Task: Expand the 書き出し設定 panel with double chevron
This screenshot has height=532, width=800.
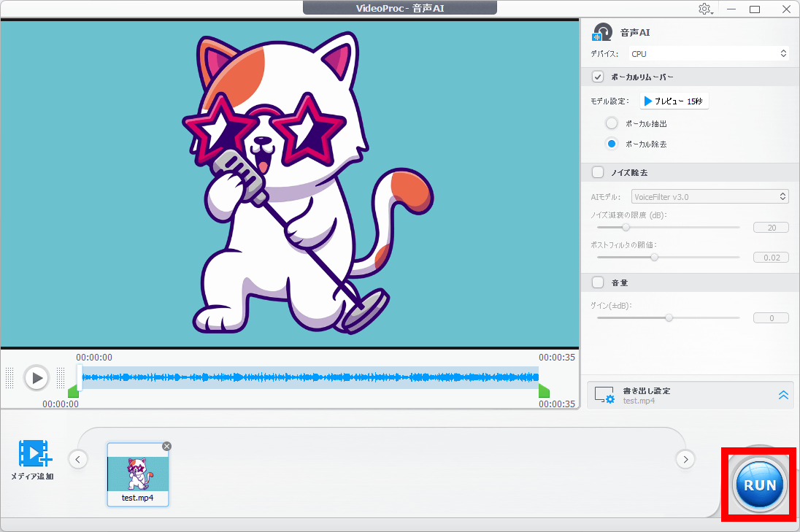Action: tap(783, 395)
